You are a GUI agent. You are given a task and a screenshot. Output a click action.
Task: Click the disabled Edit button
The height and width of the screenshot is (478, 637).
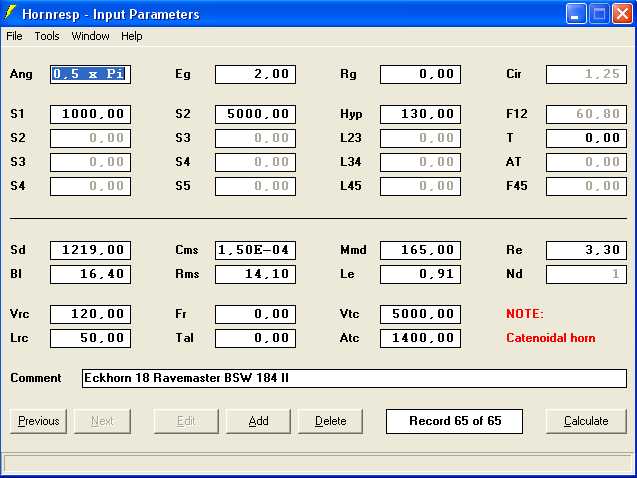point(186,421)
